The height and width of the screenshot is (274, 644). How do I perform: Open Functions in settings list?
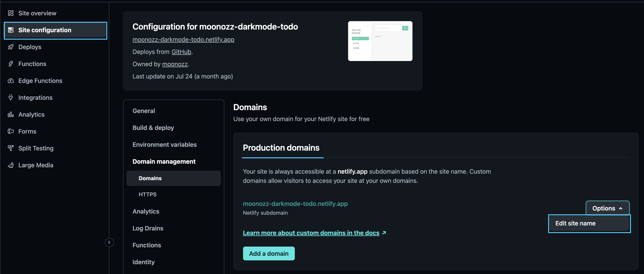(147, 245)
